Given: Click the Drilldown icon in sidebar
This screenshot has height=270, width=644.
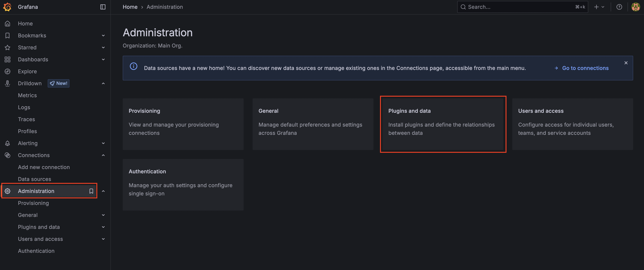Looking at the screenshot, I should coord(7,83).
